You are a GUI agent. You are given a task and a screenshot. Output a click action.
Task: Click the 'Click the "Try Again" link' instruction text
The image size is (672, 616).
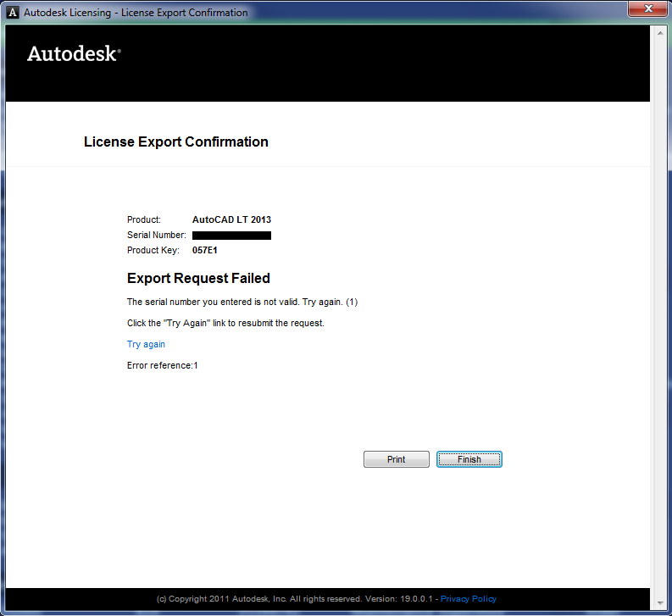click(x=225, y=323)
